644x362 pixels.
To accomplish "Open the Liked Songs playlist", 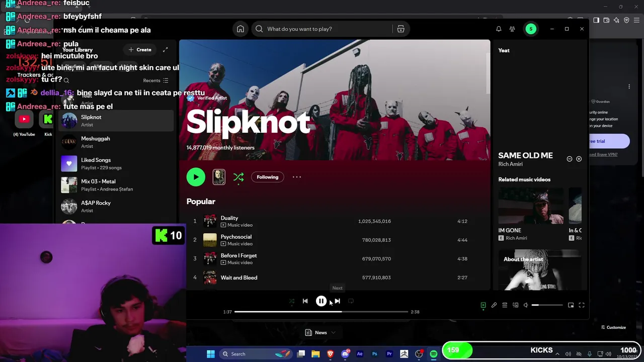I will click(116, 164).
